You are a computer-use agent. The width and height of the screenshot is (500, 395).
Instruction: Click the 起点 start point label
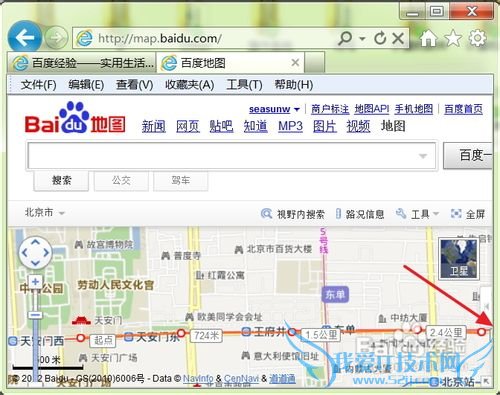[103, 340]
